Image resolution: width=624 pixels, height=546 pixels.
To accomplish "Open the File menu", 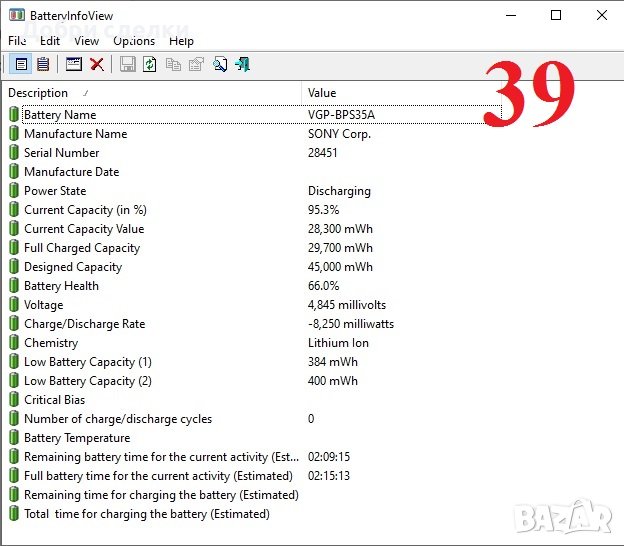I will [x=17, y=41].
